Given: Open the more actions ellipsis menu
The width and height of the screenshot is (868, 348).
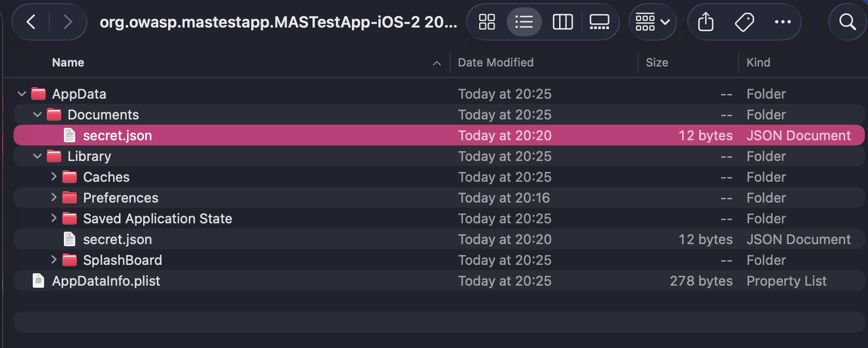Looking at the screenshot, I should coord(782,22).
